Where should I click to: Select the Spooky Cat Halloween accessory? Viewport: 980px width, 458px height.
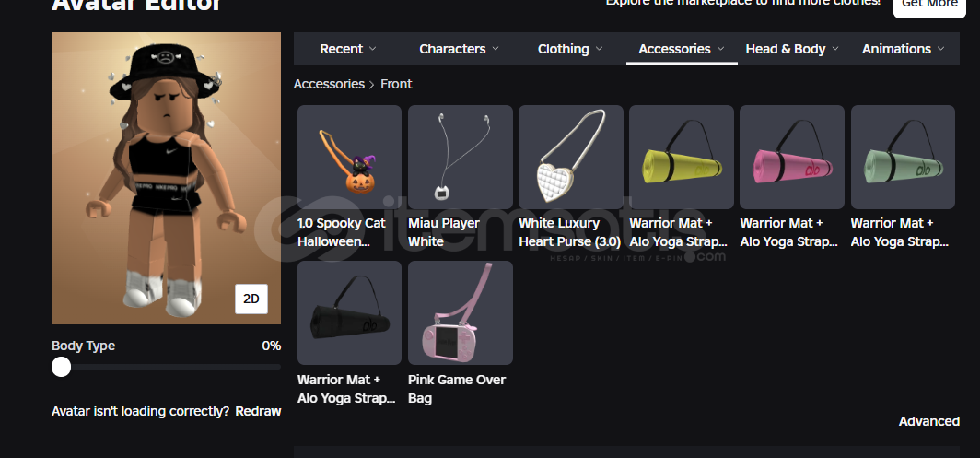point(349,157)
